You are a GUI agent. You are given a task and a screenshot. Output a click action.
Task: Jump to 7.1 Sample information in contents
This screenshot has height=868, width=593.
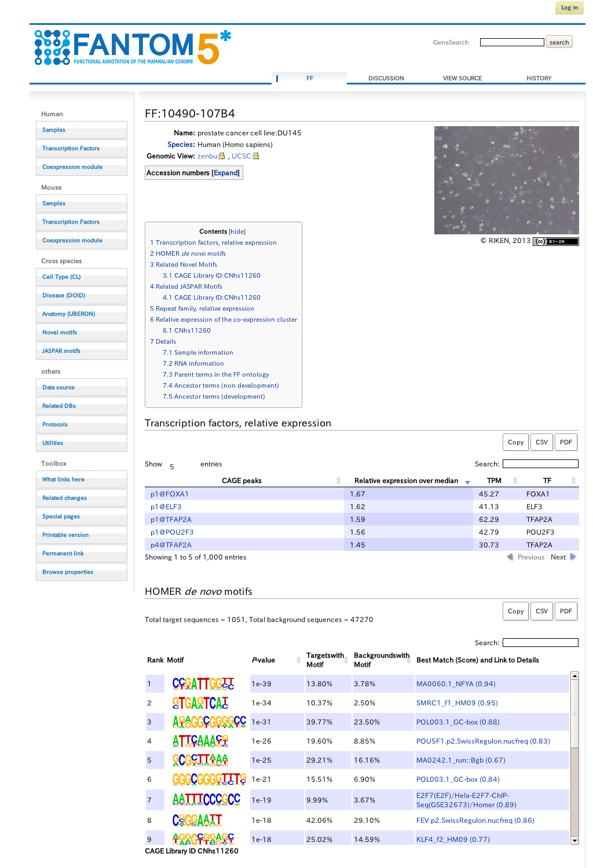coord(198,352)
